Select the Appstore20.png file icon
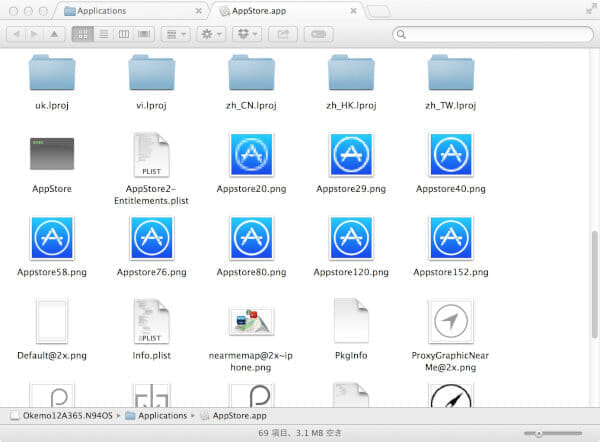 (251, 155)
